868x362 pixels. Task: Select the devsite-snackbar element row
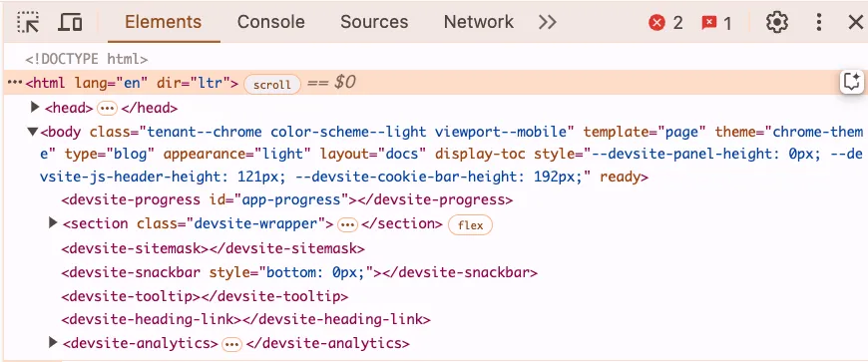click(299, 272)
